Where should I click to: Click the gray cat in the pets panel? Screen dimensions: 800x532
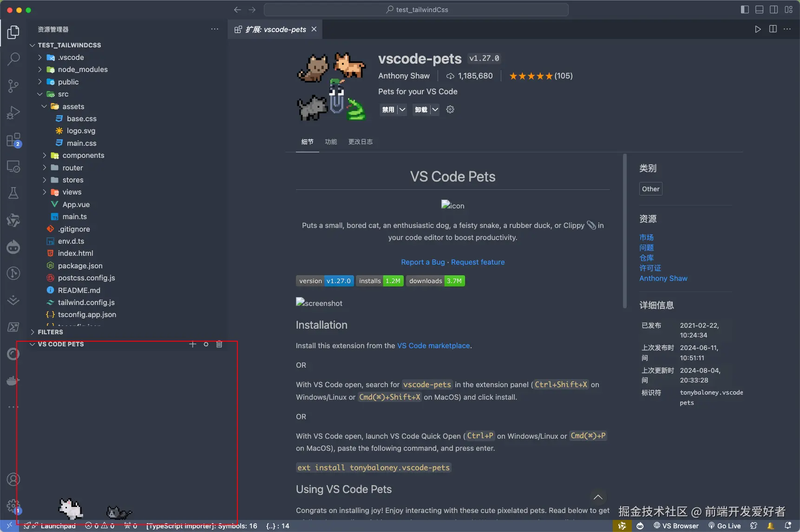pyautogui.click(x=119, y=513)
